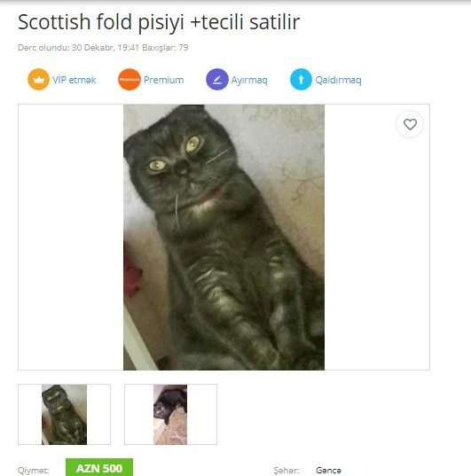Open the Premium promotion link
This screenshot has width=471, height=476.
[163, 80]
